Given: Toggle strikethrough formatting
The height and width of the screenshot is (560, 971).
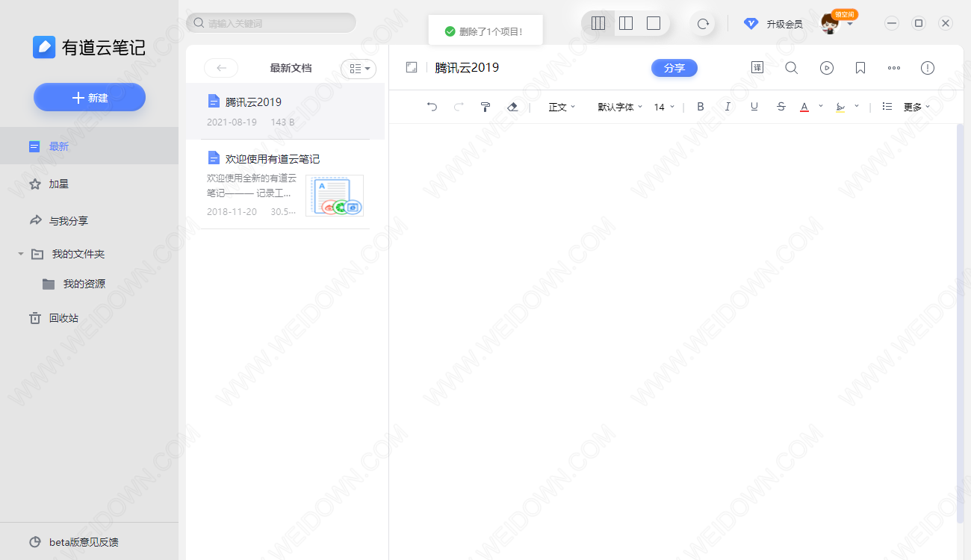Looking at the screenshot, I should coord(781,107).
